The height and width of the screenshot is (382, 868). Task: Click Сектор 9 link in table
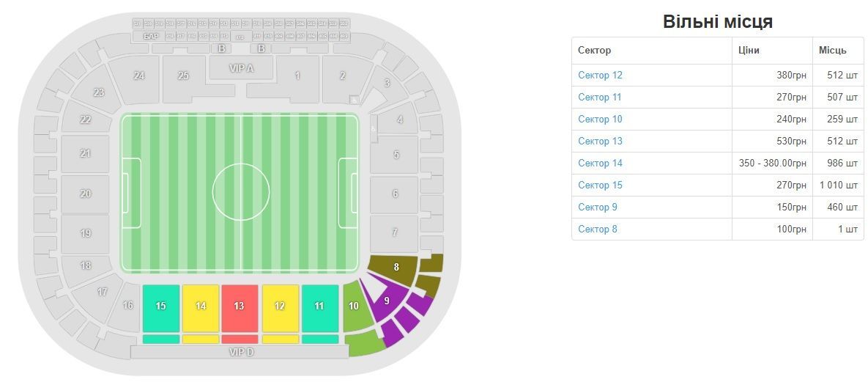pyautogui.click(x=597, y=207)
